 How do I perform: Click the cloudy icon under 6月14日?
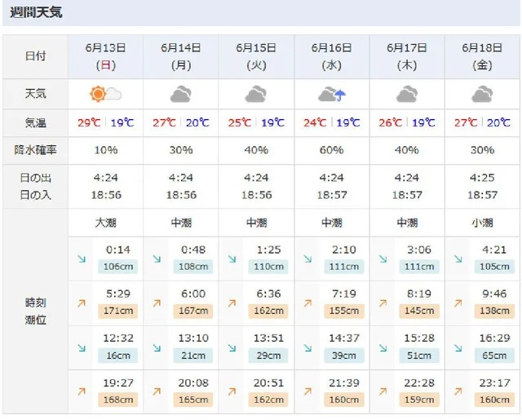(x=180, y=94)
